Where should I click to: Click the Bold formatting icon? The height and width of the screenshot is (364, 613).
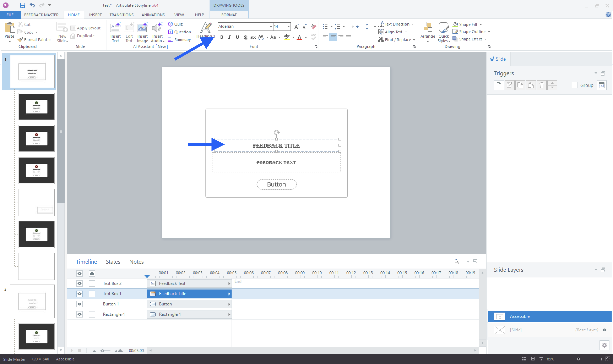[x=221, y=37]
